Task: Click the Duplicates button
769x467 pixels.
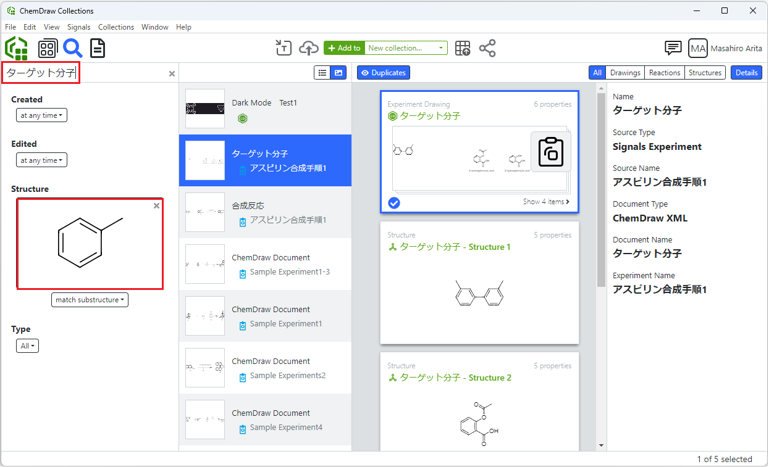Action: pyautogui.click(x=384, y=73)
